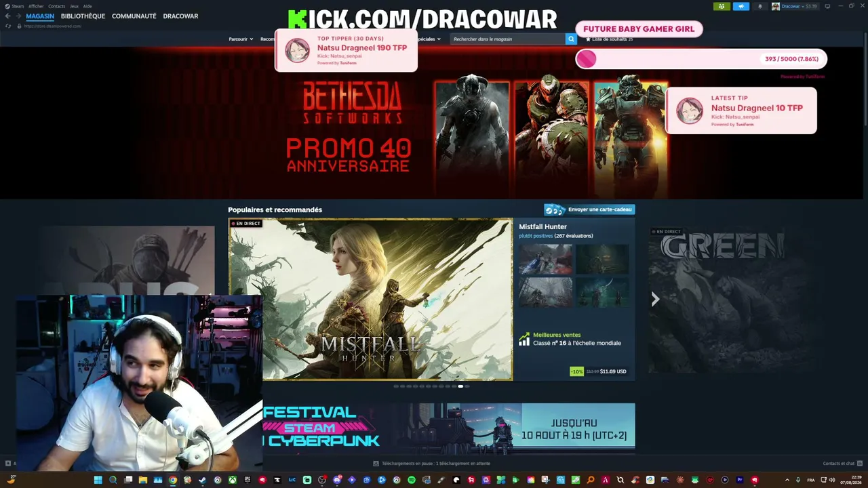
Task: Select the first carousel page dot
Action: tap(396, 386)
